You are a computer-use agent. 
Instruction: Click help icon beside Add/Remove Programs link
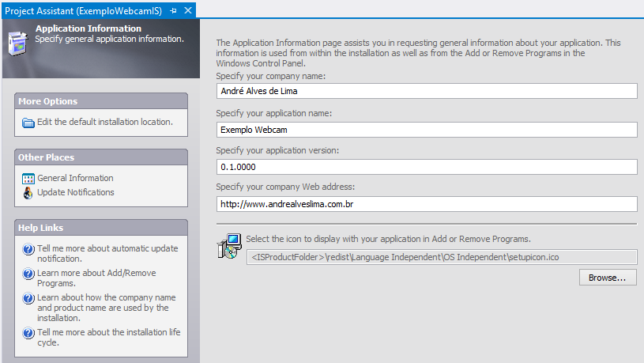(x=28, y=274)
